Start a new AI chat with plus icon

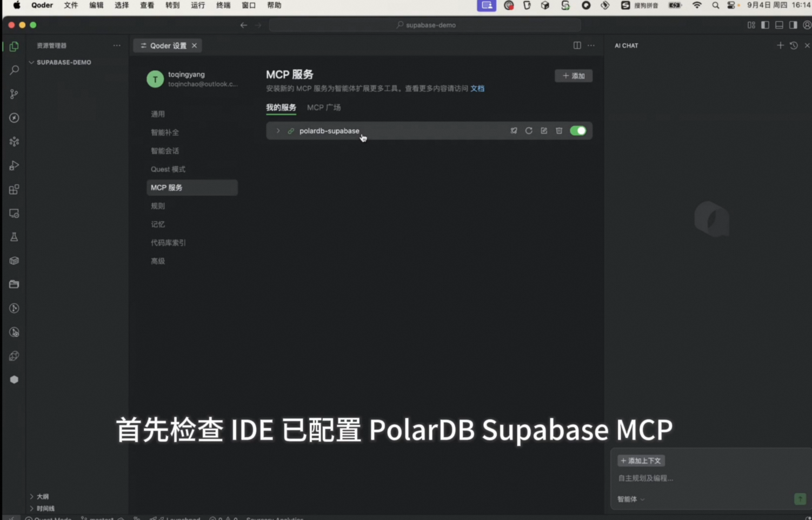780,45
